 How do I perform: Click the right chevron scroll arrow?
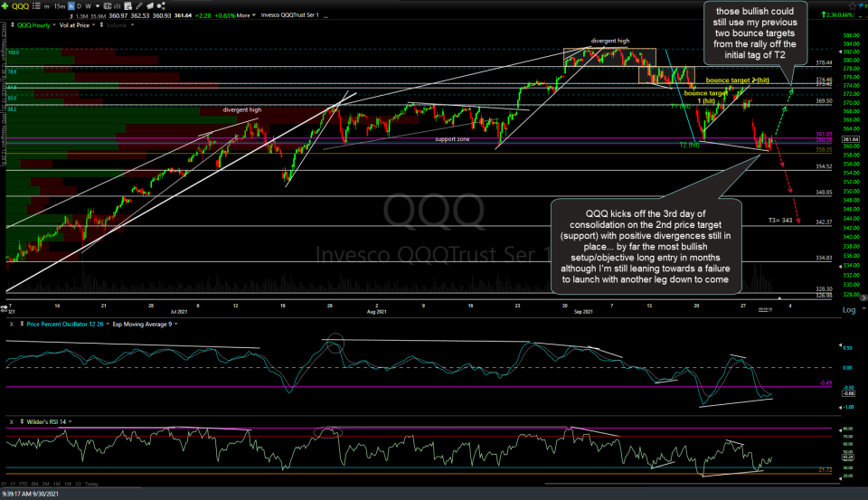[863, 297]
